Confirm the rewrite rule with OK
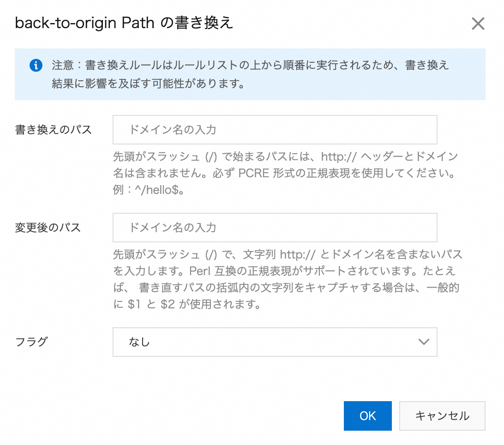The width and height of the screenshot is (504, 445). (x=367, y=415)
